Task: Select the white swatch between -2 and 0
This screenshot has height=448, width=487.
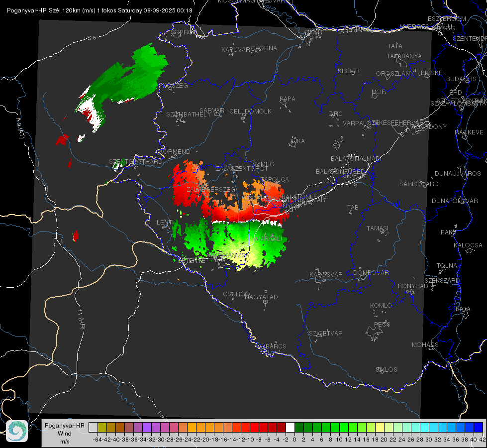Action: point(290,427)
